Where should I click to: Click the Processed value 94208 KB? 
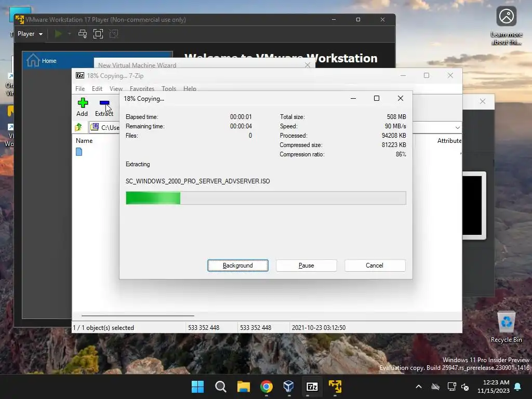pyautogui.click(x=394, y=136)
